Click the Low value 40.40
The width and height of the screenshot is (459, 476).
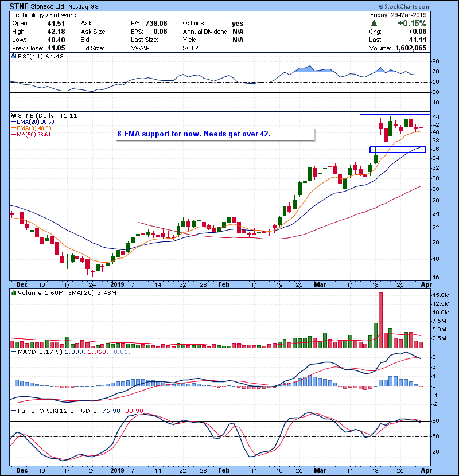click(x=56, y=40)
